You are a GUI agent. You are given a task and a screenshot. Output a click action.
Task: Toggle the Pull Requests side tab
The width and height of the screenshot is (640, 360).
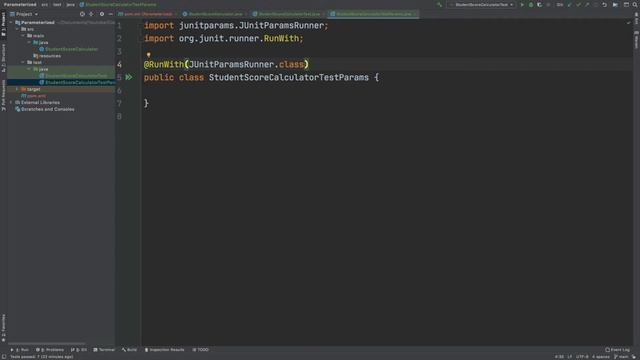tap(3, 95)
